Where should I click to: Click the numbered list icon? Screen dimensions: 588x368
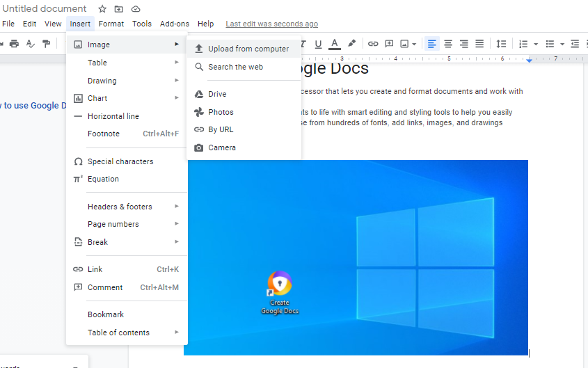(x=523, y=45)
